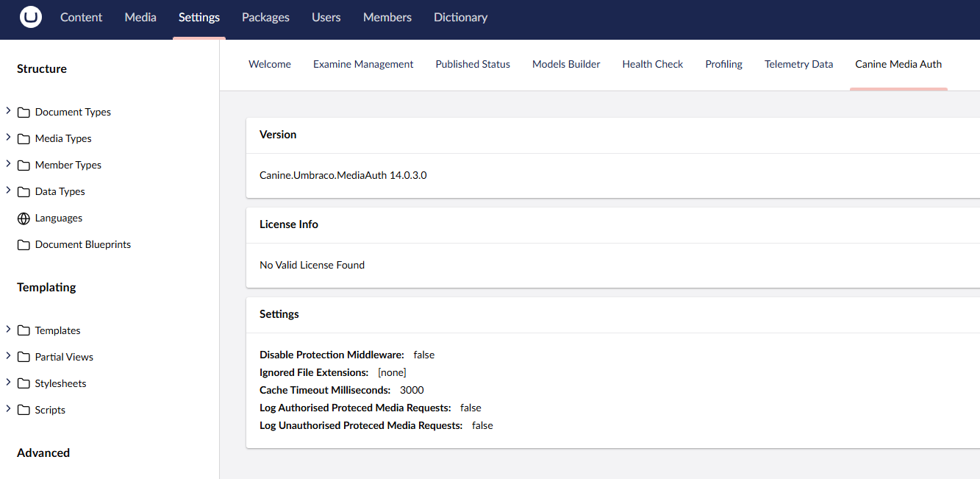Click the Settings box heading
This screenshot has width=980, height=479.
(279, 314)
